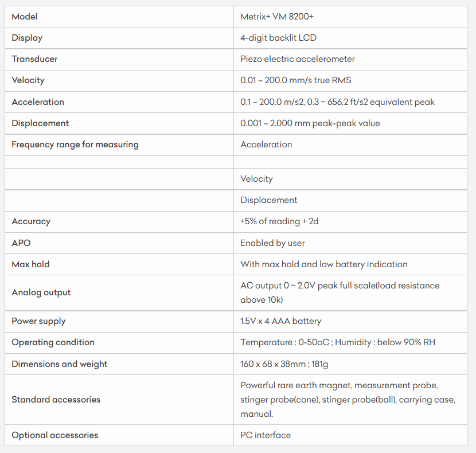Click the 'Analog output' row label

[41, 292]
